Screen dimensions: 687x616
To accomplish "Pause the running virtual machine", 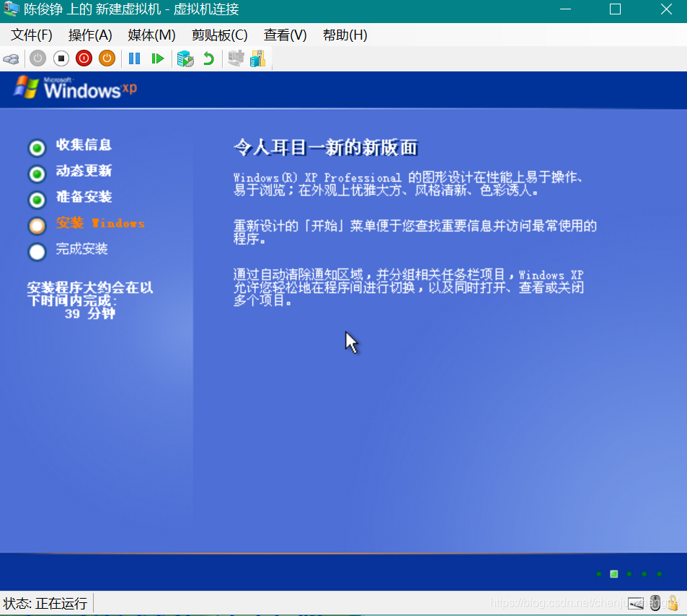I will pos(133,58).
